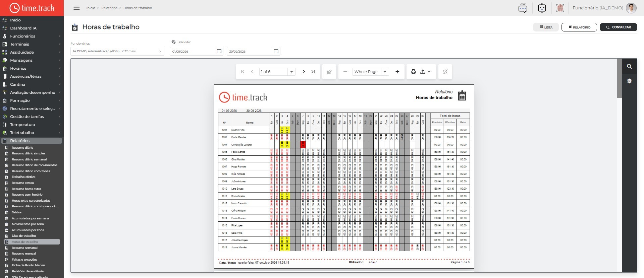This screenshot has width=644, height=278.
Task: Expand the Horários sidebar menu
Action: 32,68
